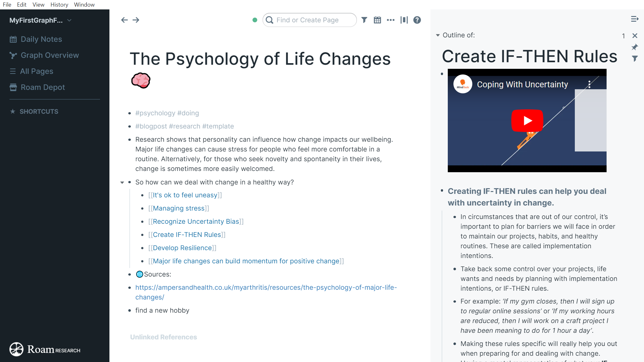This screenshot has width=644, height=362.
Task: Play the Coping With Uncertainty video
Action: pyautogui.click(x=527, y=120)
